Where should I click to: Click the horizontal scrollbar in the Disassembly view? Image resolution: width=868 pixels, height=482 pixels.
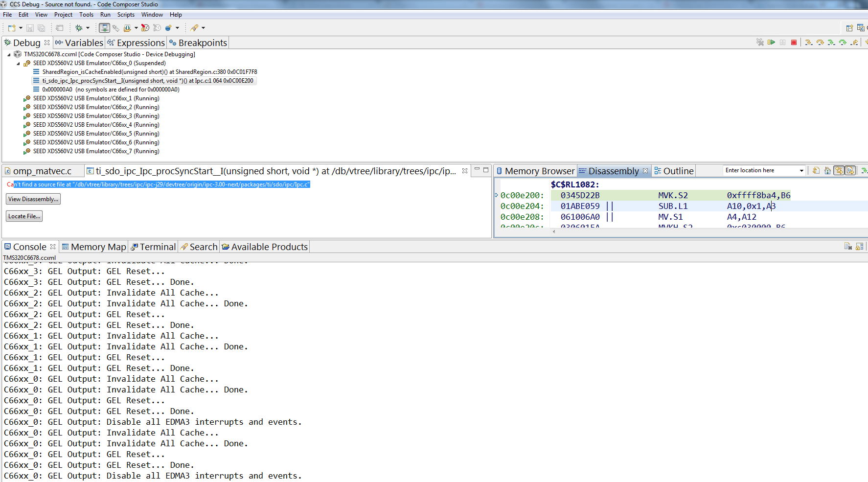(x=709, y=231)
